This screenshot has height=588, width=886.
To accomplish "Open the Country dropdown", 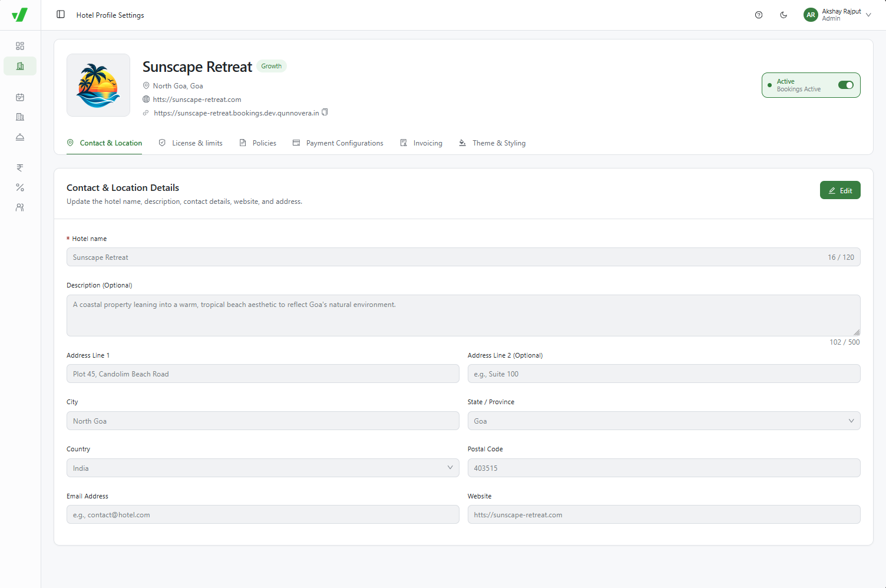I will [263, 468].
